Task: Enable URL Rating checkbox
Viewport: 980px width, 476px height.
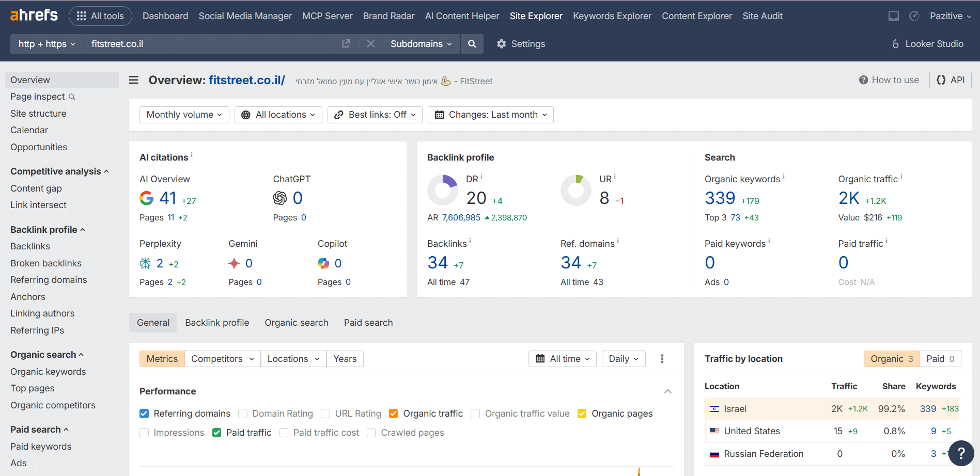Action: pos(325,414)
